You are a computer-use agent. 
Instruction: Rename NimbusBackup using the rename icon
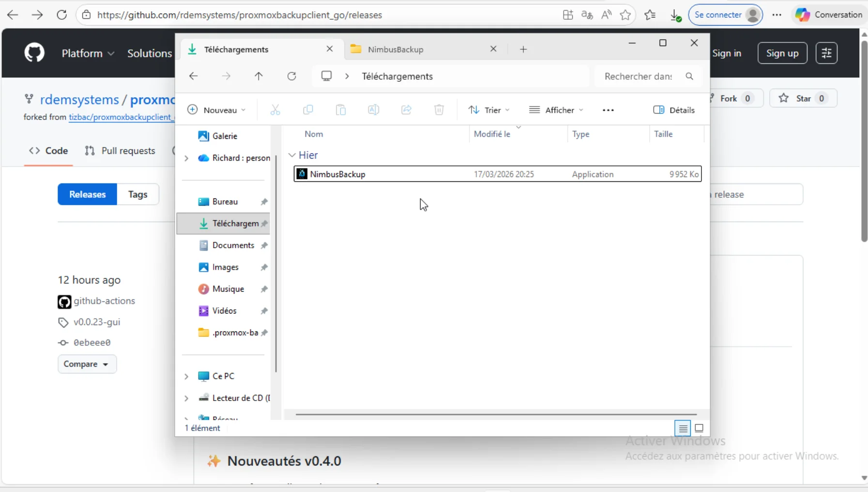click(373, 110)
